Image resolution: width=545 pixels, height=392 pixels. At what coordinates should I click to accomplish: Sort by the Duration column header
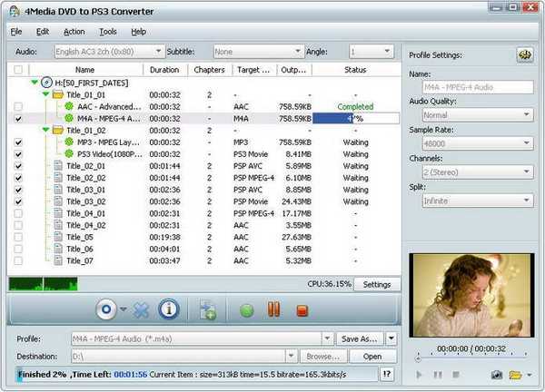tap(164, 70)
